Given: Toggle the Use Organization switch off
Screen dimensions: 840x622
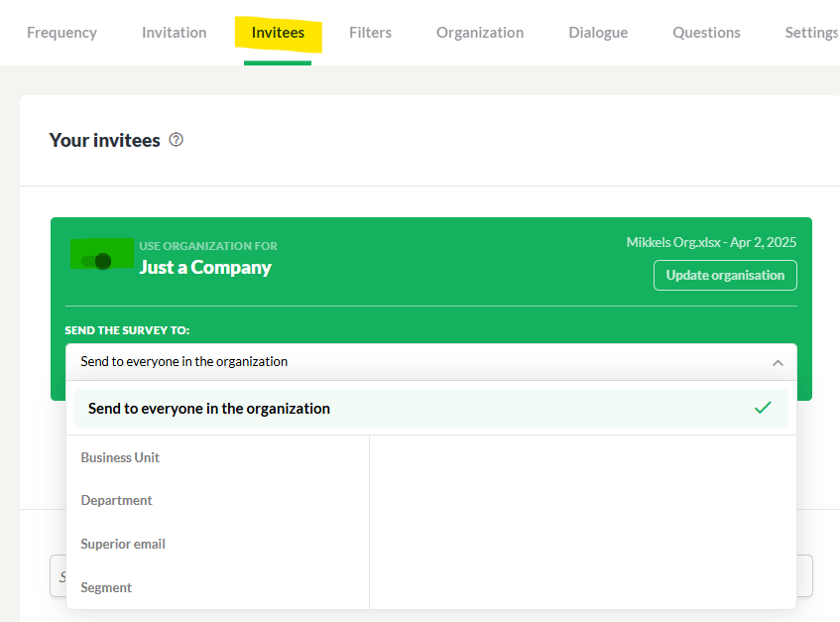Looking at the screenshot, I should (96, 261).
